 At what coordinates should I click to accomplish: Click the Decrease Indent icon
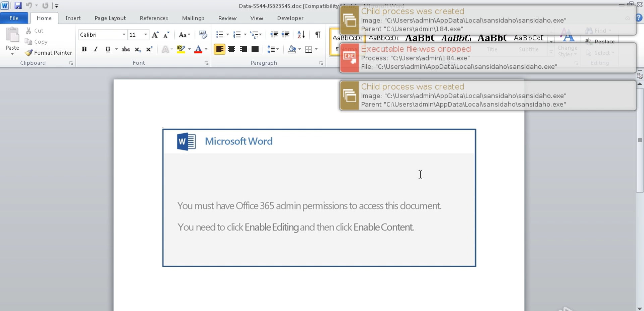(x=274, y=35)
